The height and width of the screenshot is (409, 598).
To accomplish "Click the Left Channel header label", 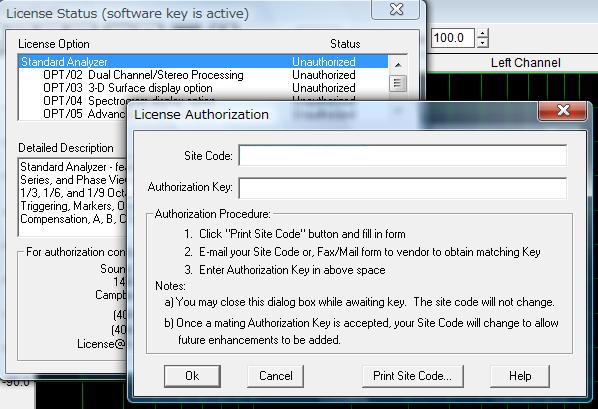I will (526, 63).
